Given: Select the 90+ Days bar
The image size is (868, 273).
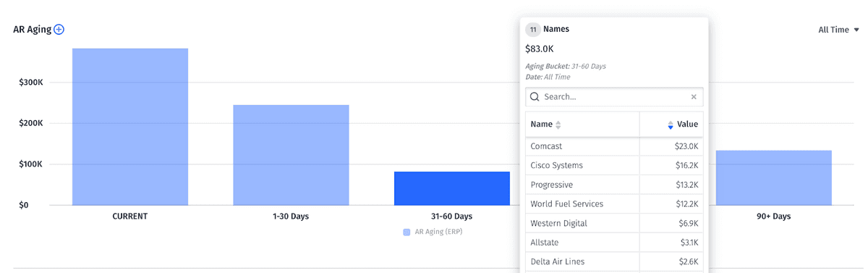Looking at the screenshot, I should pos(774,177).
